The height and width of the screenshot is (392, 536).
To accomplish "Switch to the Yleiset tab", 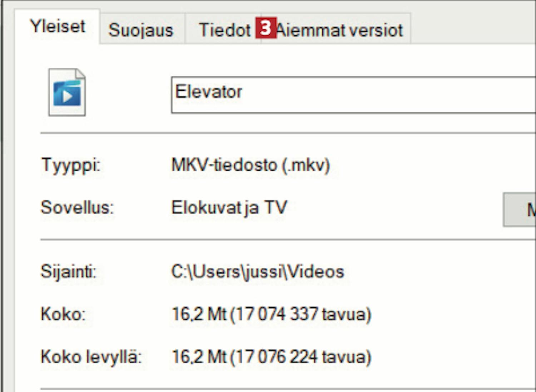I will (57, 26).
